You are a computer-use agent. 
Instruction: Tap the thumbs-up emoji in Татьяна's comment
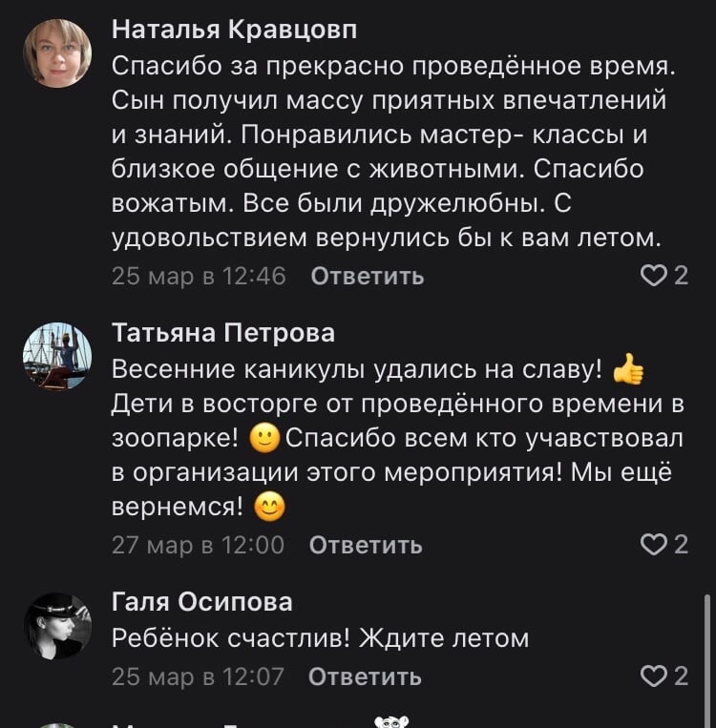point(628,368)
